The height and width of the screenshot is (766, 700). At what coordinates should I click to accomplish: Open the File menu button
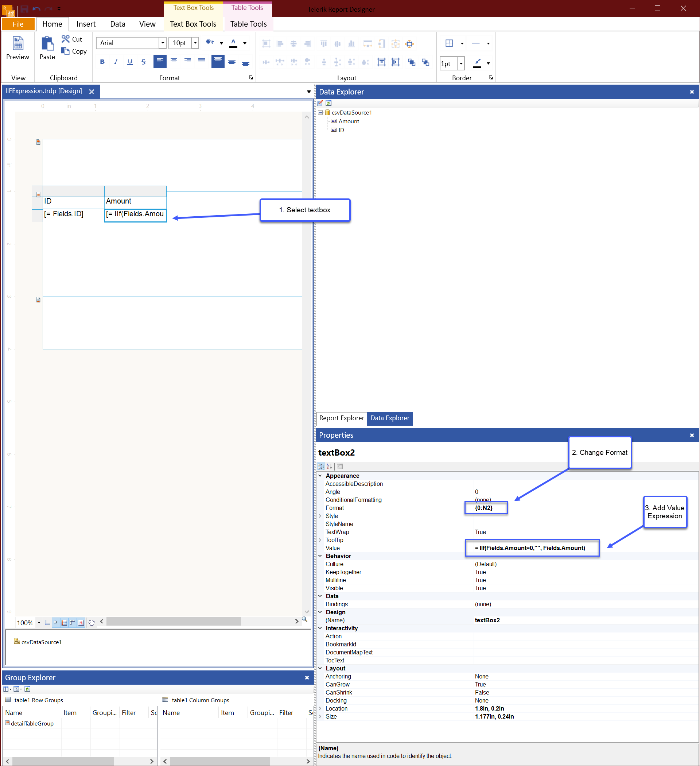click(18, 24)
